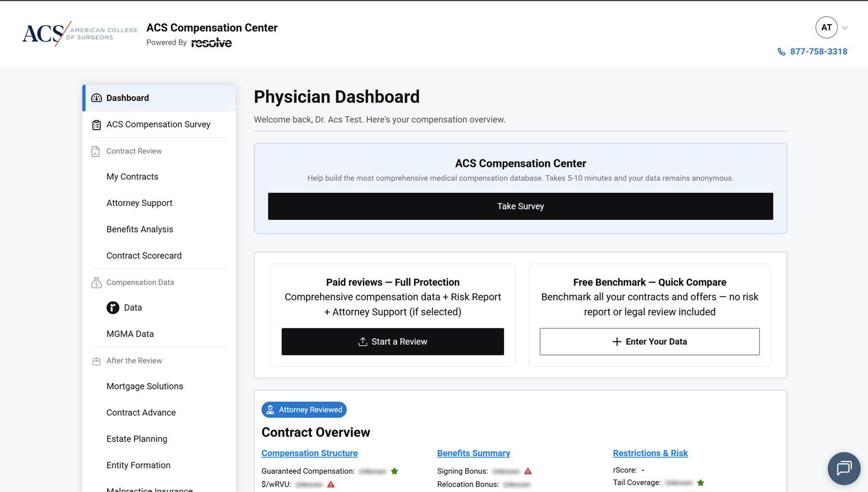Select the Dashboard sidebar item
The height and width of the screenshot is (492, 868).
pyautogui.click(x=159, y=98)
